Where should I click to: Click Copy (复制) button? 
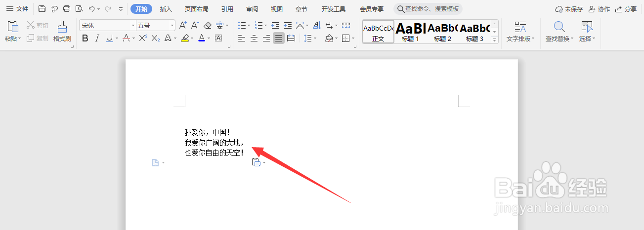[x=38, y=38]
